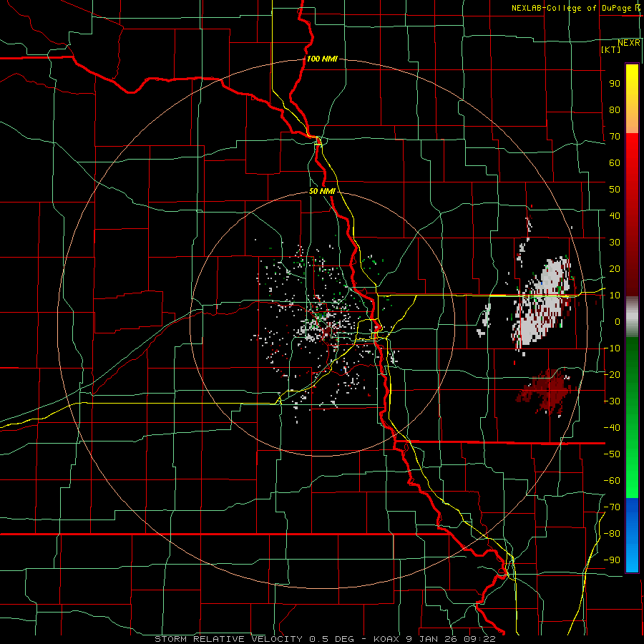Select the -10 knot scale value
Image resolution: width=644 pixels, height=644 pixels.
[x=612, y=348]
